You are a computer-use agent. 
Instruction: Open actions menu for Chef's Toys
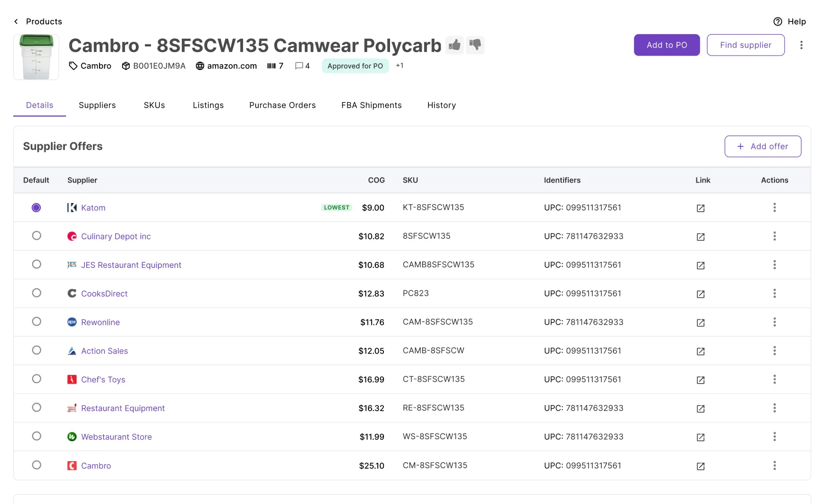point(774,379)
